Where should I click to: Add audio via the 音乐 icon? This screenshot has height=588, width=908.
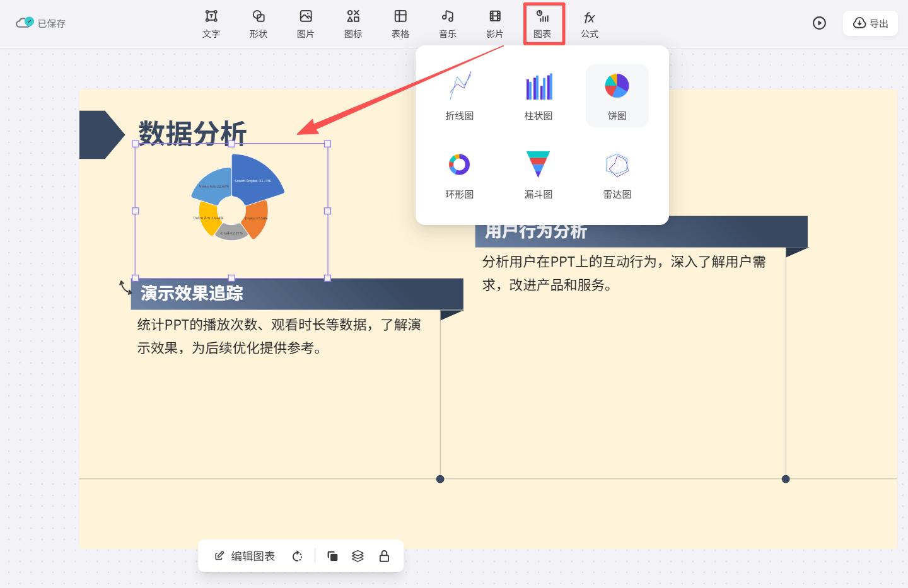pos(448,23)
